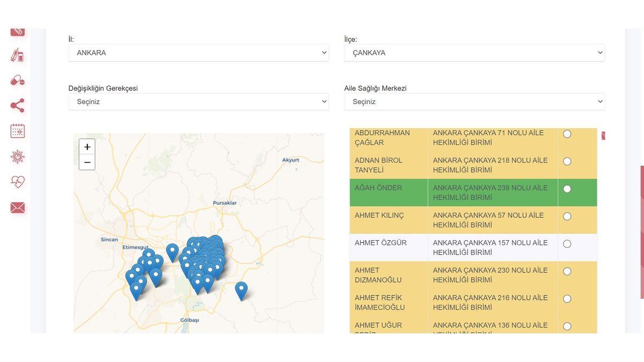Image resolution: width=644 pixels, height=362 pixels.
Task: Open the heart rate sidebar icon
Action: click(x=17, y=182)
